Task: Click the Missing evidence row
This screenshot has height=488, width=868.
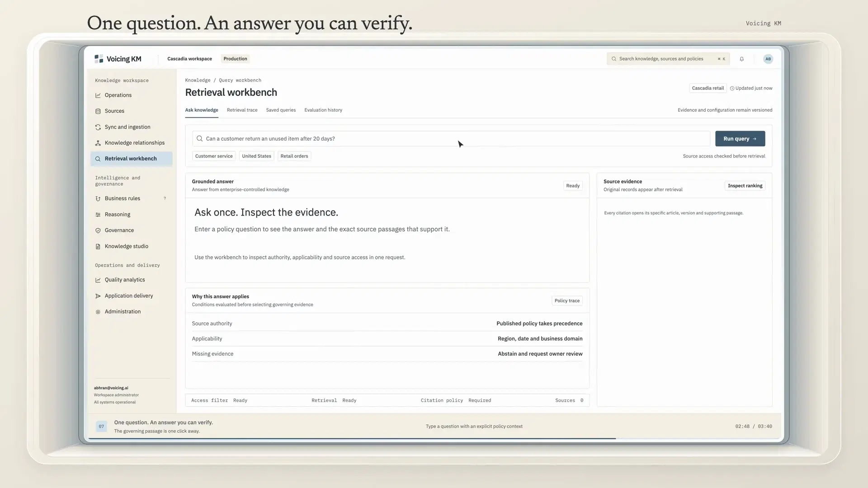Action: 387,354
